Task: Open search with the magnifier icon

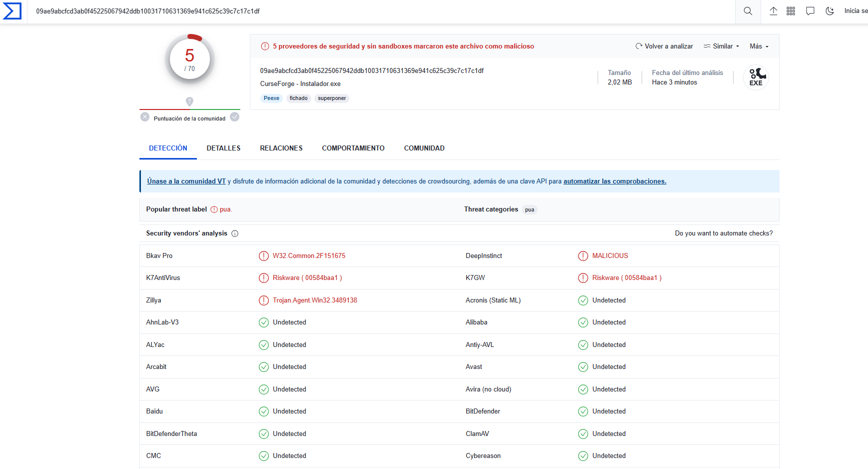Action: pyautogui.click(x=748, y=11)
